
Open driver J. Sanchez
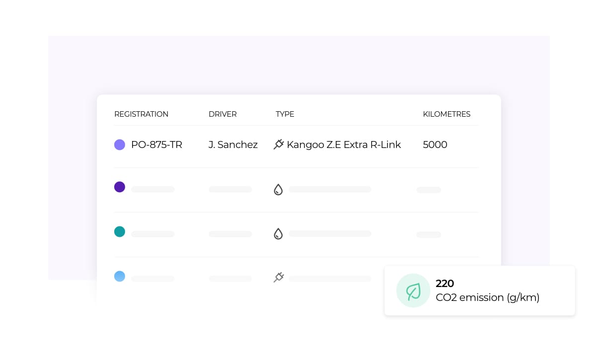[233, 145]
